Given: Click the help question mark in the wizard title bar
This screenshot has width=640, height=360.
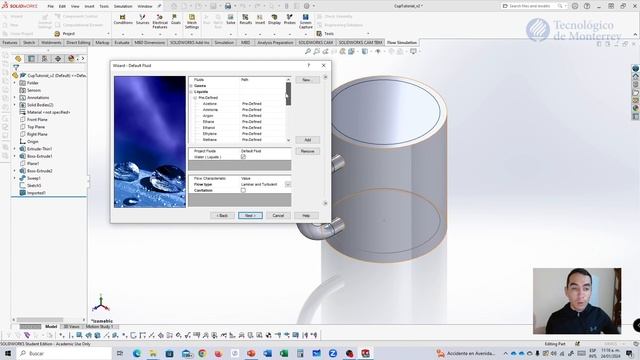Looking at the screenshot, I should tap(309, 65).
